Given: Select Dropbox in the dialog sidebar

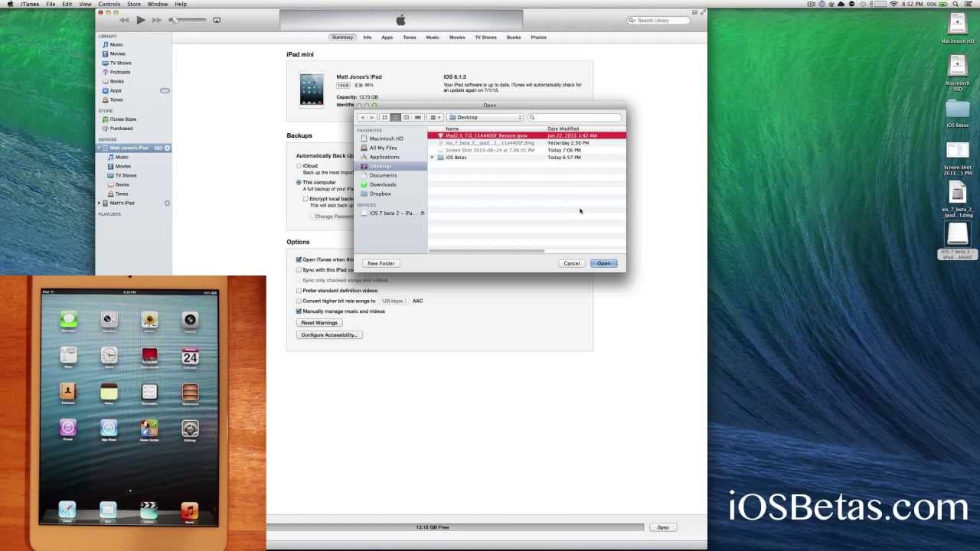Looking at the screenshot, I should (x=381, y=194).
